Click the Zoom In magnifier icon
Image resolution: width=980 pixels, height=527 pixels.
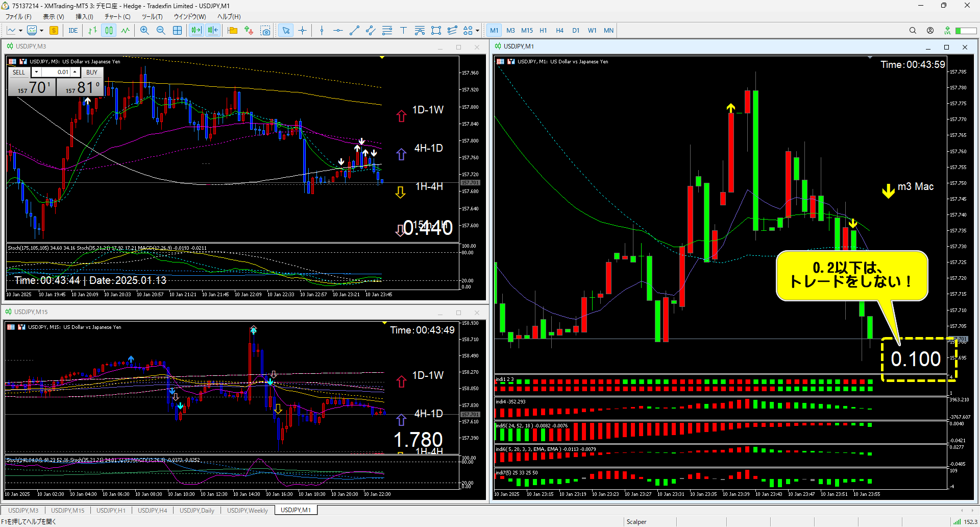click(144, 31)
